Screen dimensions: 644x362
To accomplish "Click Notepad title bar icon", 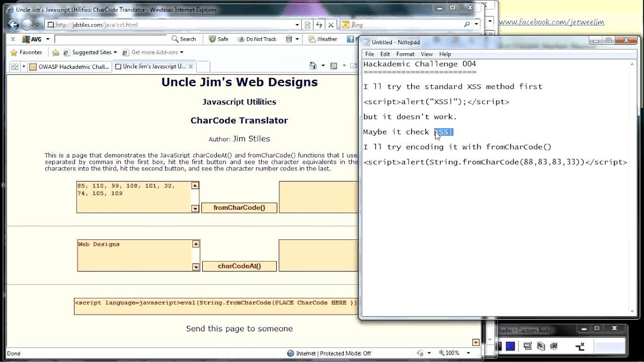I will tap(366, 42).
